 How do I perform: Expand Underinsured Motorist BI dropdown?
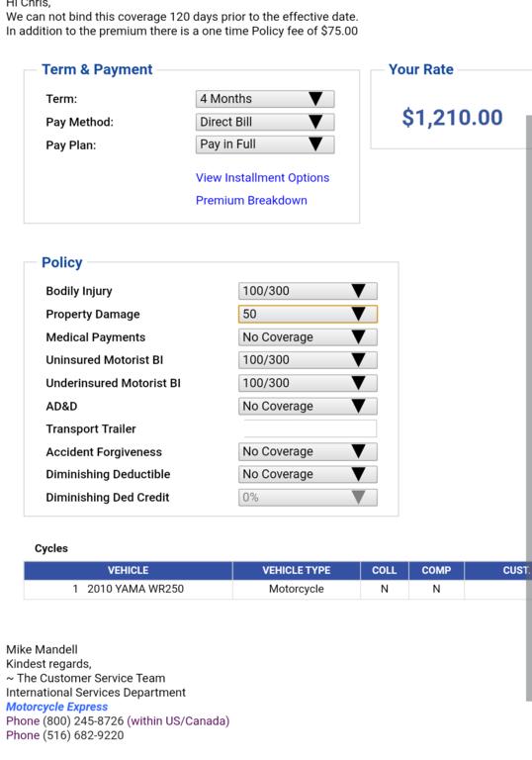pos(308,383)
